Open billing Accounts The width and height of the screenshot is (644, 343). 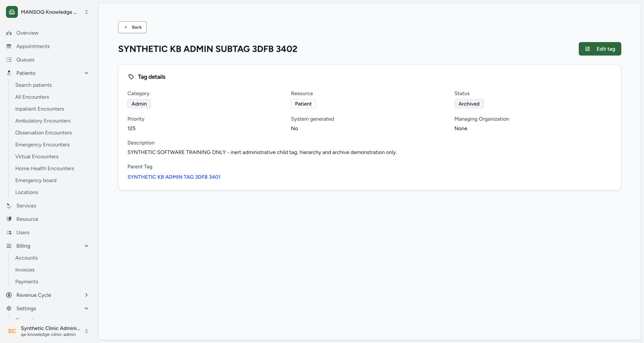click(x=26, y=258)
